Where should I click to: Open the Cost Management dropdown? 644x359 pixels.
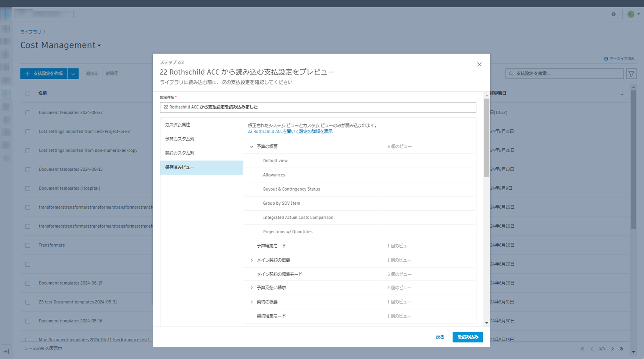[x=99, y=46]
